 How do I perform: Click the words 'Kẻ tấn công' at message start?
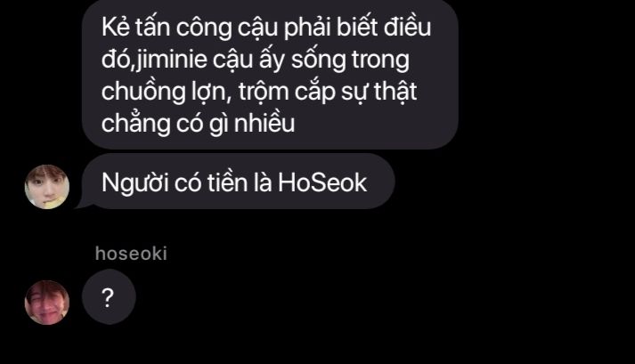coord(167,28)
